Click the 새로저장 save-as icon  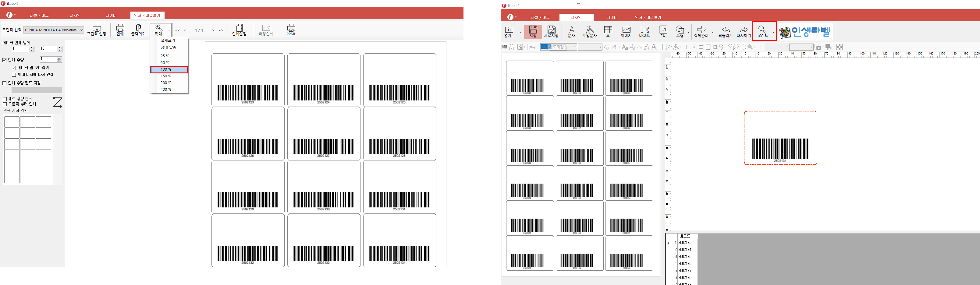(551, 32)
